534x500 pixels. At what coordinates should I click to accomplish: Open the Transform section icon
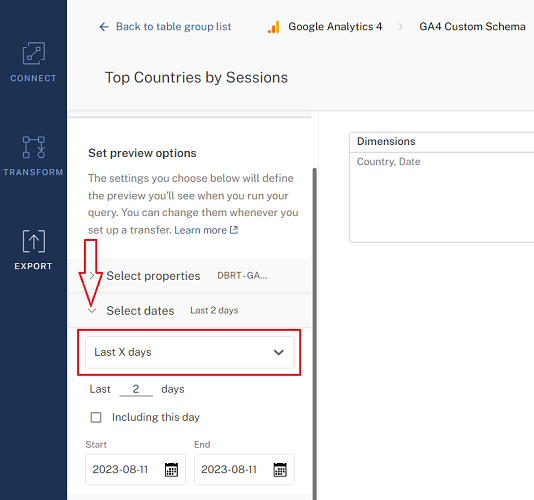(33, 147)
